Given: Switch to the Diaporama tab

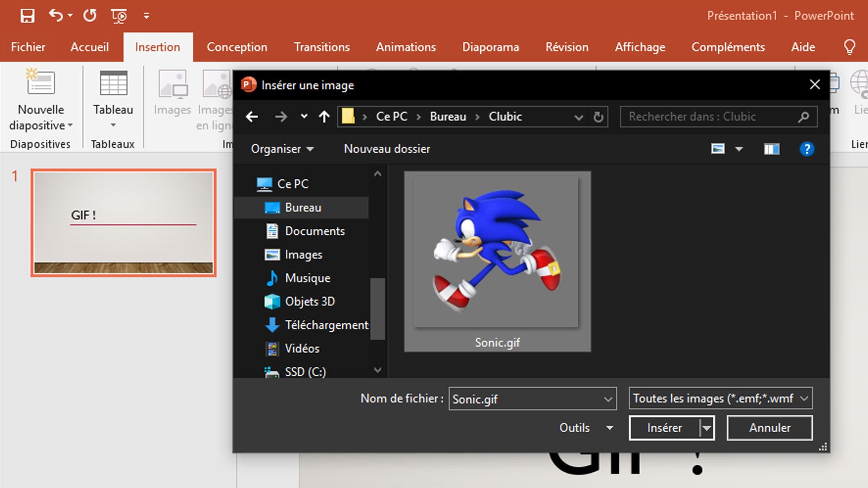Looking at the screenshot, I should click(491, 47).
